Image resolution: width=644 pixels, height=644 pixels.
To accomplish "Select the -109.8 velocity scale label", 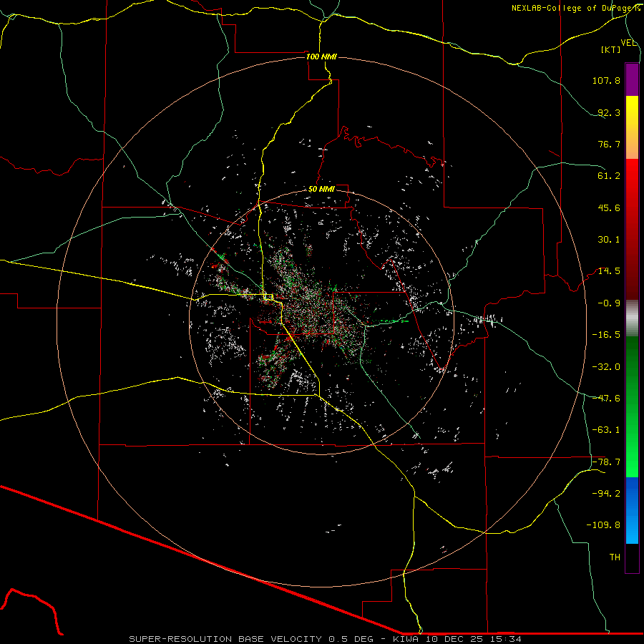I will (x=605, y=525).
